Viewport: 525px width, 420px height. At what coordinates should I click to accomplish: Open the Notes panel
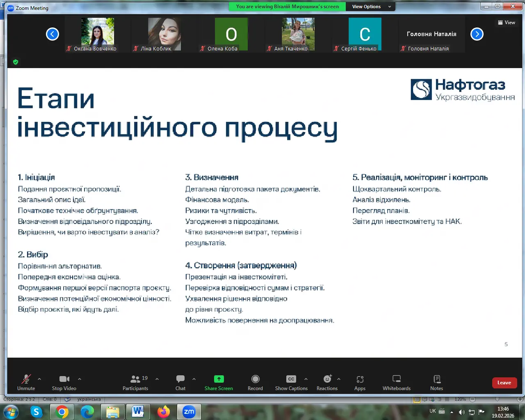pyautogui.click(x=436, y=382)
